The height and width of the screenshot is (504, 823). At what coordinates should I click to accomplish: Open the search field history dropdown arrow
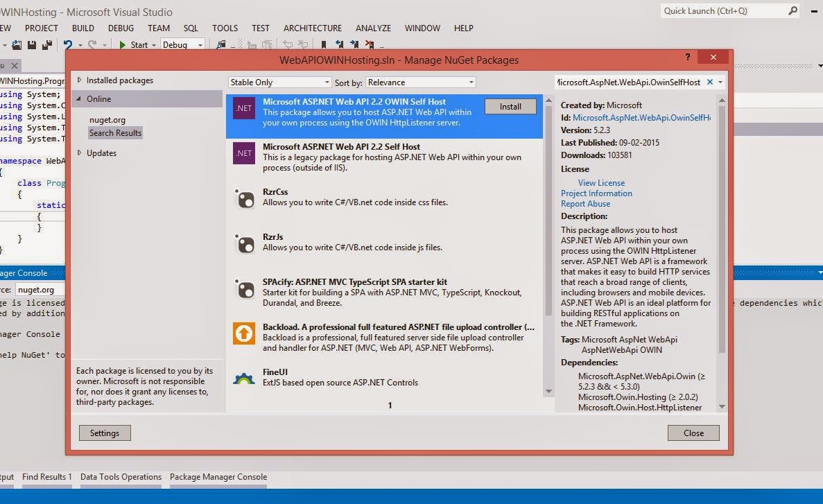click(720, 82)
